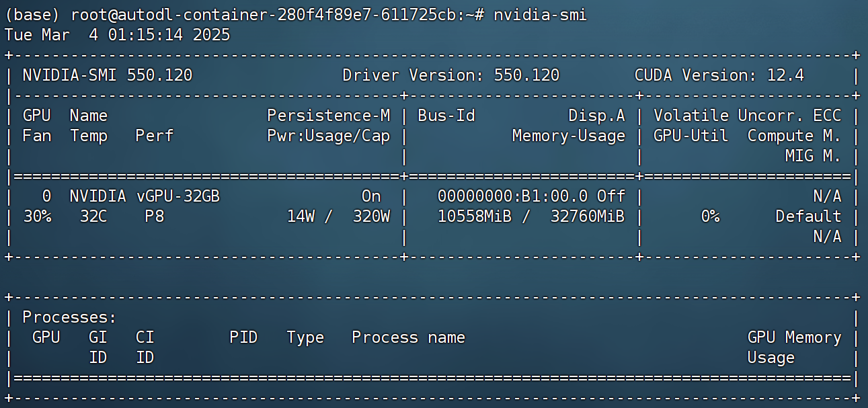Click the 'Persistence-M' column header
The image size is (868, 408).
click(x=329, y=116)
